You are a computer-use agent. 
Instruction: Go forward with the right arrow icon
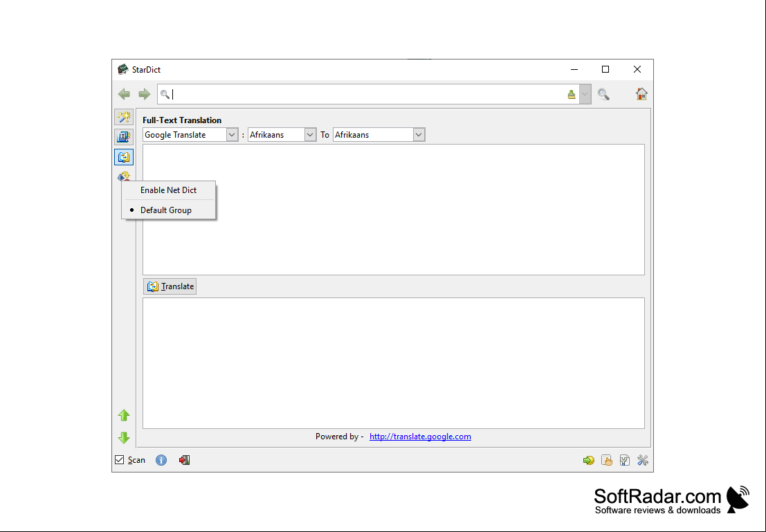click(144, 94)
